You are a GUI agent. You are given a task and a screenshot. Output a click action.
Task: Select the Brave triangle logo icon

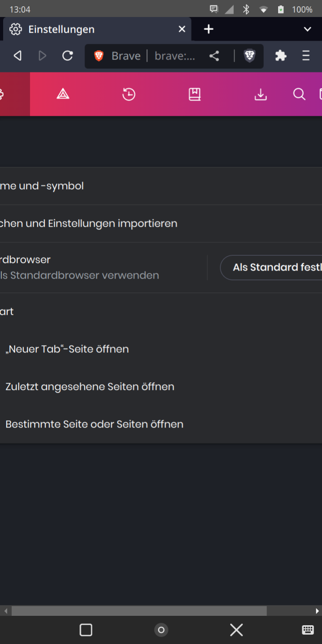point(63,94)
